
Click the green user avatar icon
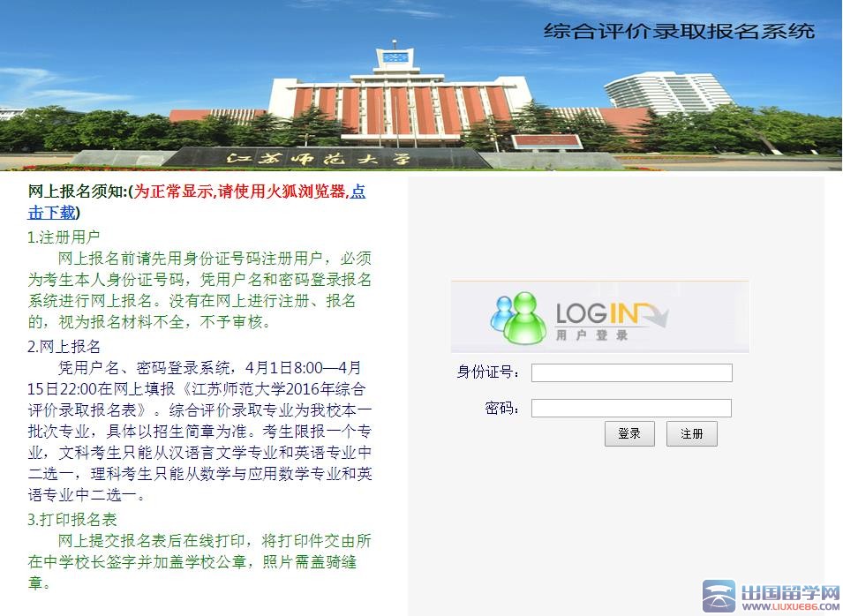(523, 317)
